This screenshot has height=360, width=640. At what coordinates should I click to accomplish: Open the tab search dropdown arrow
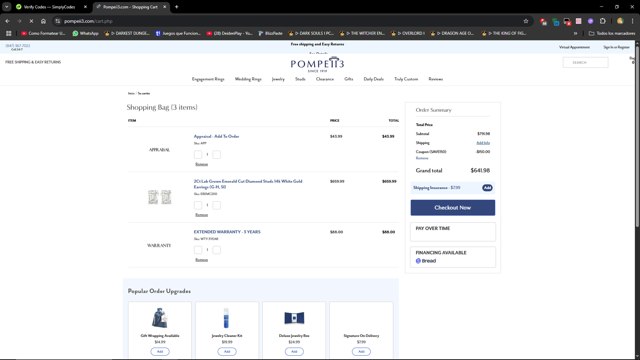coord(7,7)
